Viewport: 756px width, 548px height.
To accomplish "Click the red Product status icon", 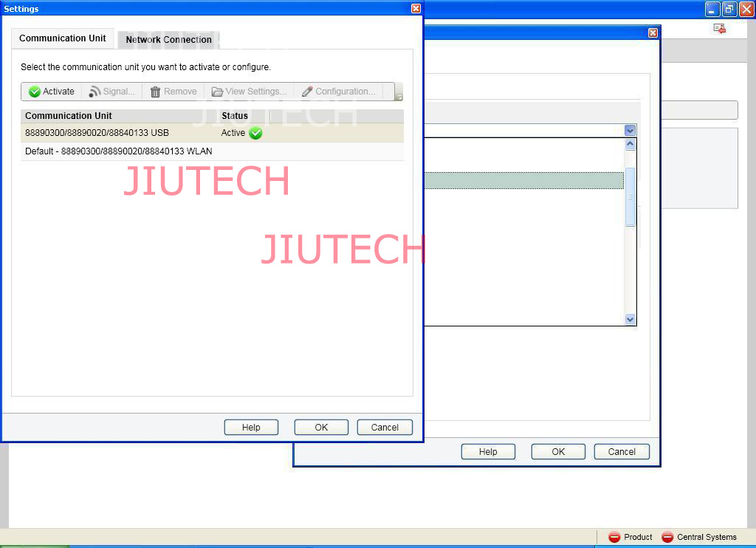I will pyautogui.click(x=614, y=537).
